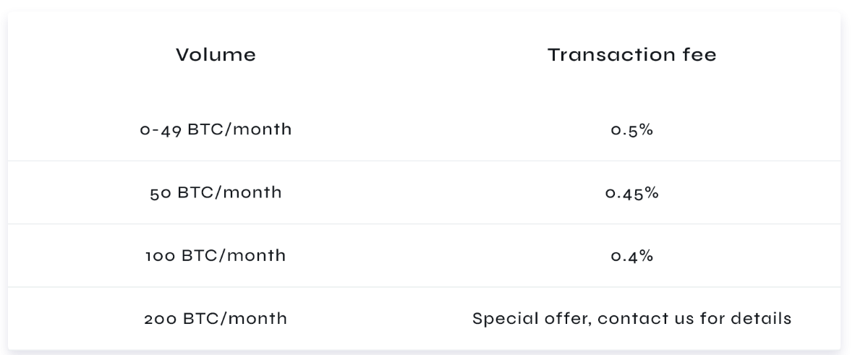Click the 200 BTC/month volume cell

(216, 318)
